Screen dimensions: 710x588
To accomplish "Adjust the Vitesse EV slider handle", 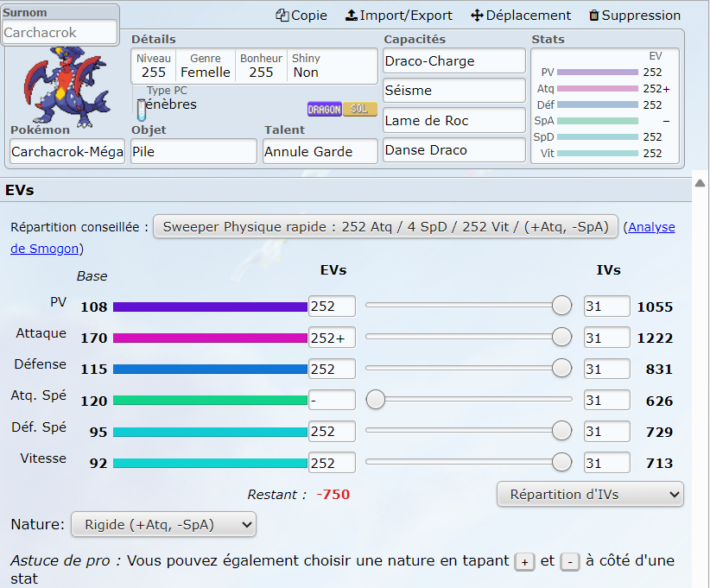I will 562,462.
